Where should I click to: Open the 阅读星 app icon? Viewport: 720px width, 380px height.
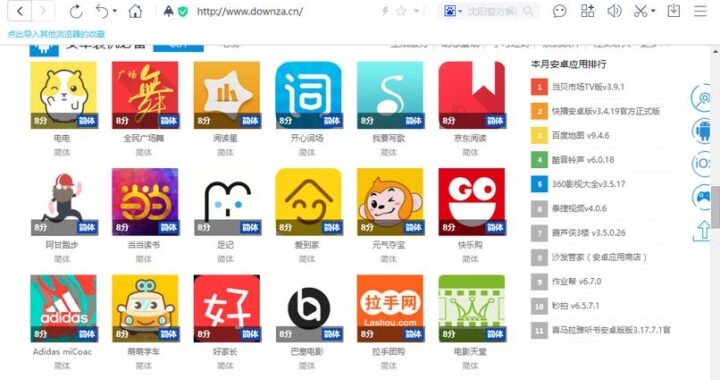pos(227,95)
